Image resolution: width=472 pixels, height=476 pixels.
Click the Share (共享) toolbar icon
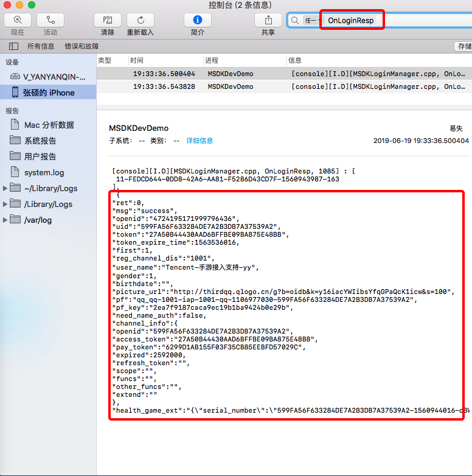pyautogui.click(x=268, y=20)
